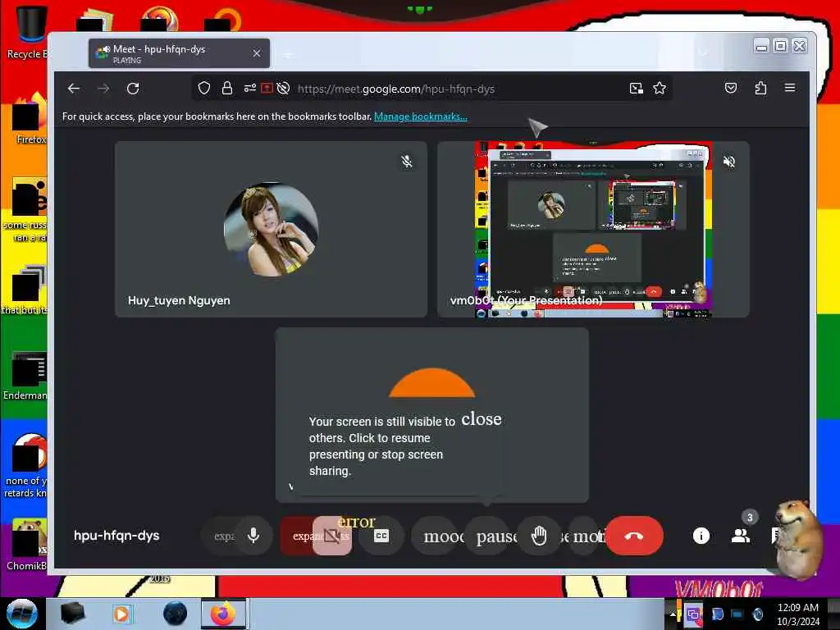
Task: Click the red screen-sharing indicator in address bar
Action: 267,88
